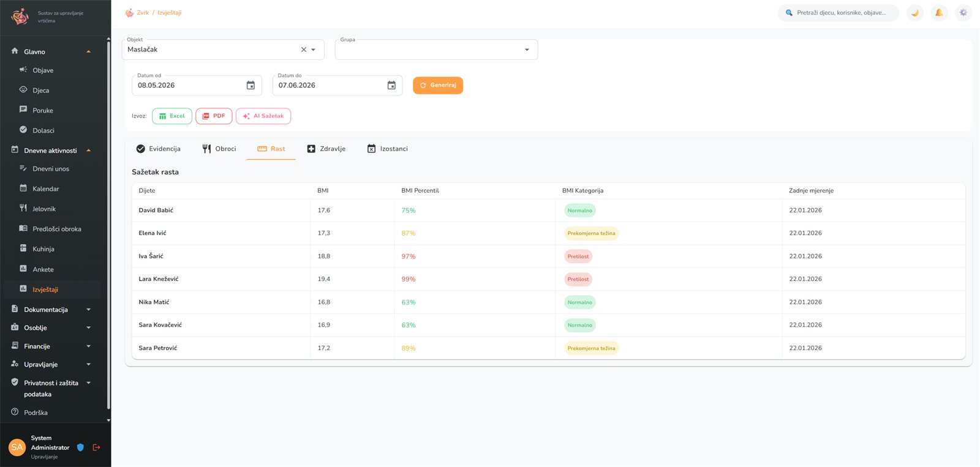Open the Datum do calendar picker icon
980x467 pixels.
click(x=391, y=86)
